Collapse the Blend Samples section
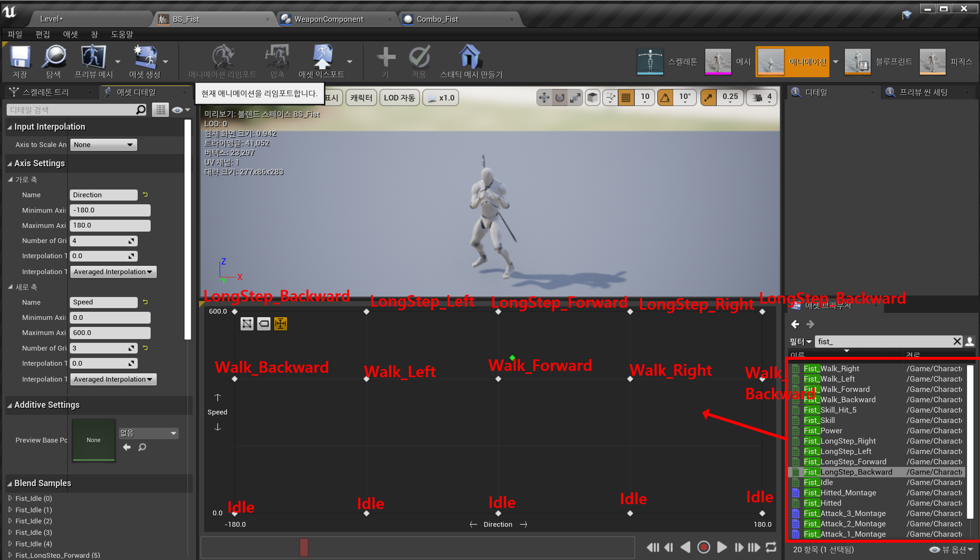 (x=10, y=483)
